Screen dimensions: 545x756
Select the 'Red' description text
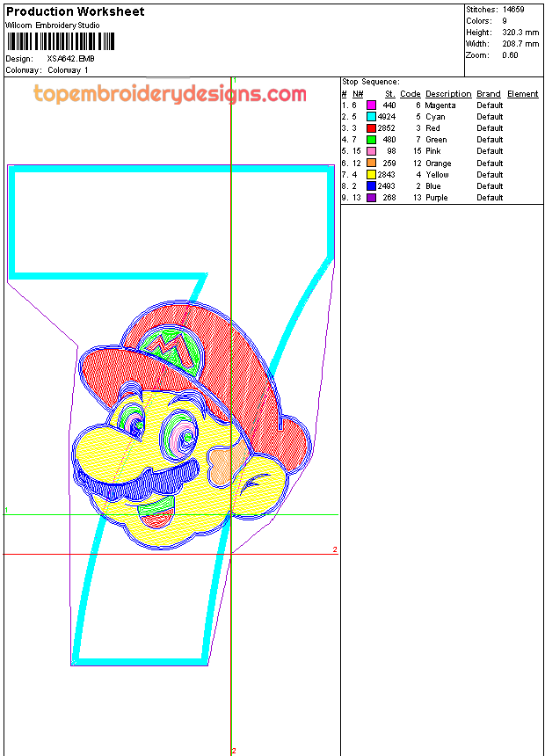(x=432, y=128)
